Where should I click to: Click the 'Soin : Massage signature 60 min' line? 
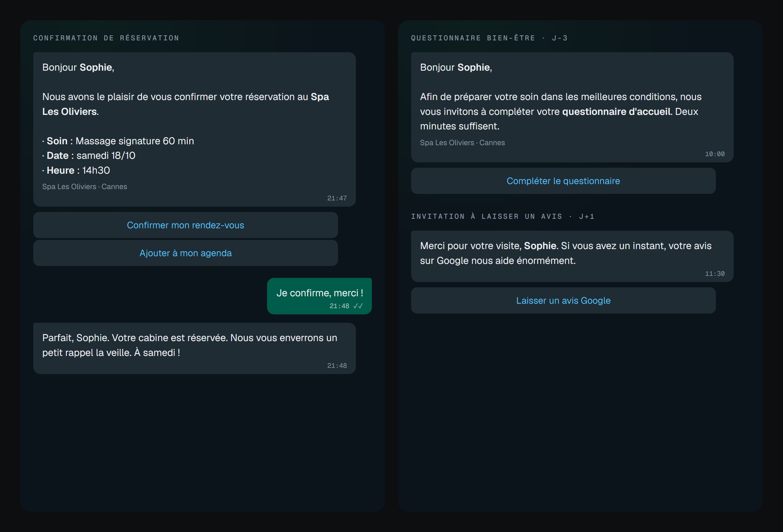point(118,141)
